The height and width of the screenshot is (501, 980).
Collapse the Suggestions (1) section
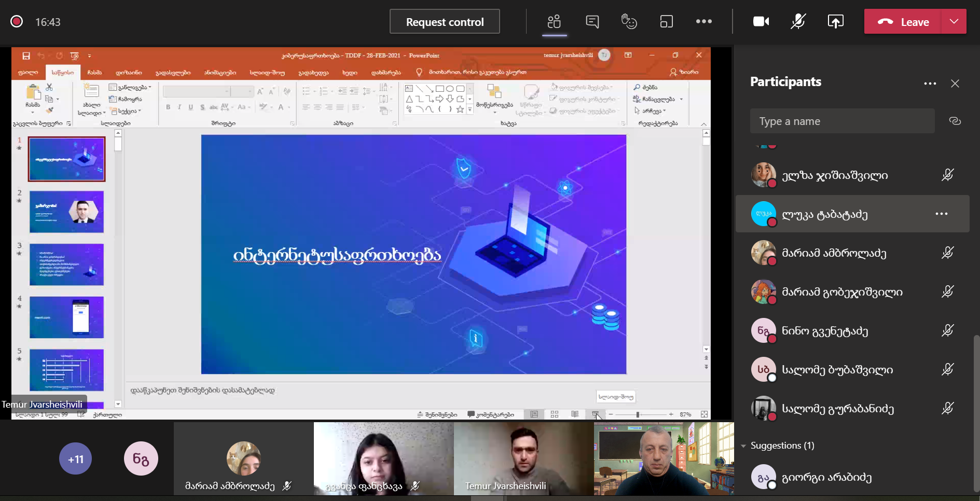(743, 446)
